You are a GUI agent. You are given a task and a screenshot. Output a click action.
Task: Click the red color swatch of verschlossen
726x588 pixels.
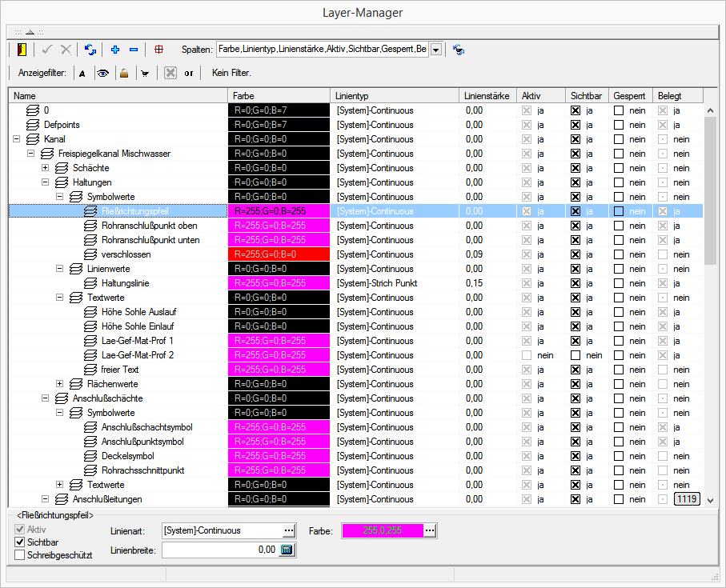[x=279, y=254]
